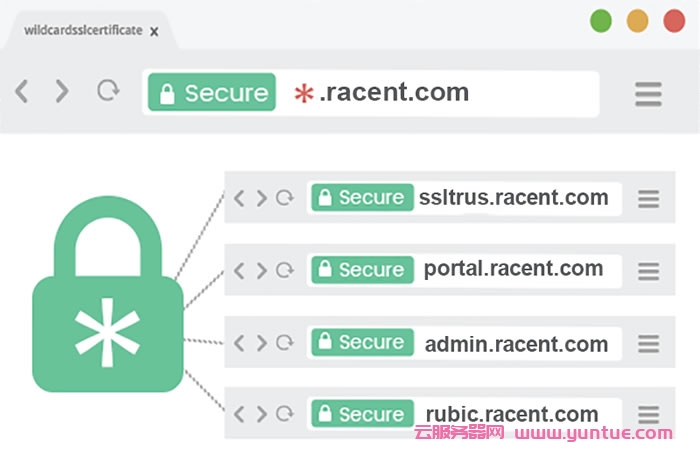Click the rubic.racent.com URL text
Screen dimensions: 700x469
tap(511, 414)
